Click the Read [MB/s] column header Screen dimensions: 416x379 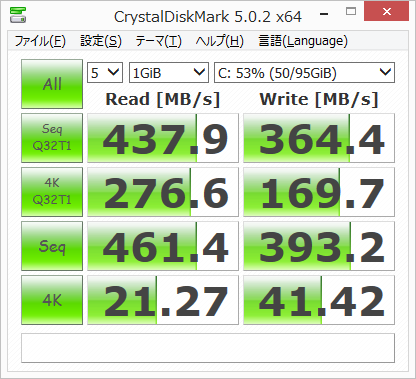[x=163, y=99]
